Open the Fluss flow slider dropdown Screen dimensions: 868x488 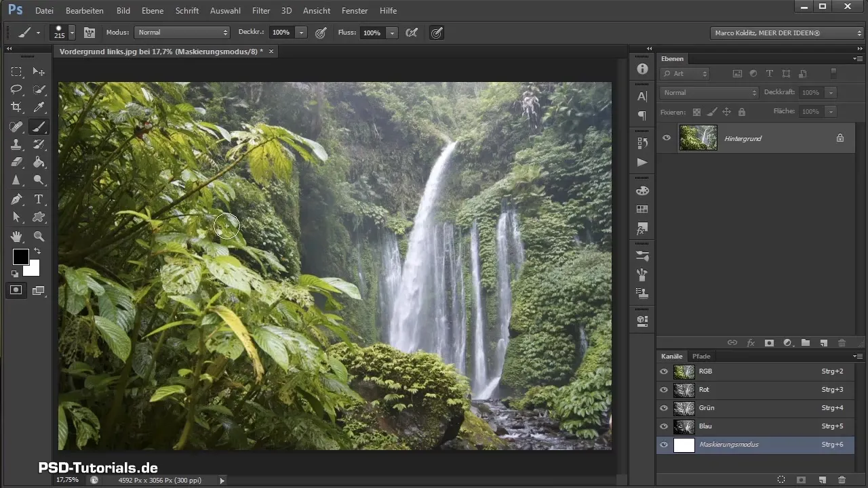point(392,32)
